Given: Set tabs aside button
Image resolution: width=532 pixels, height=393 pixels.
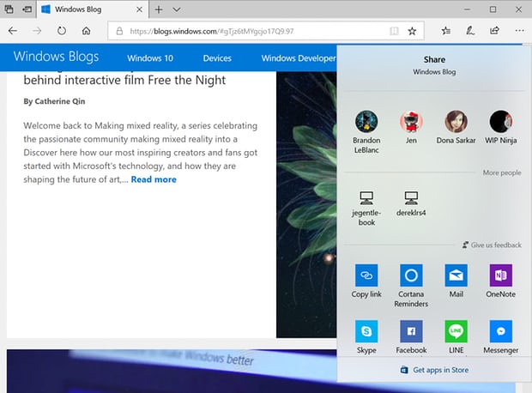Looking at the screenshot, I should click(x=27, y=9).
